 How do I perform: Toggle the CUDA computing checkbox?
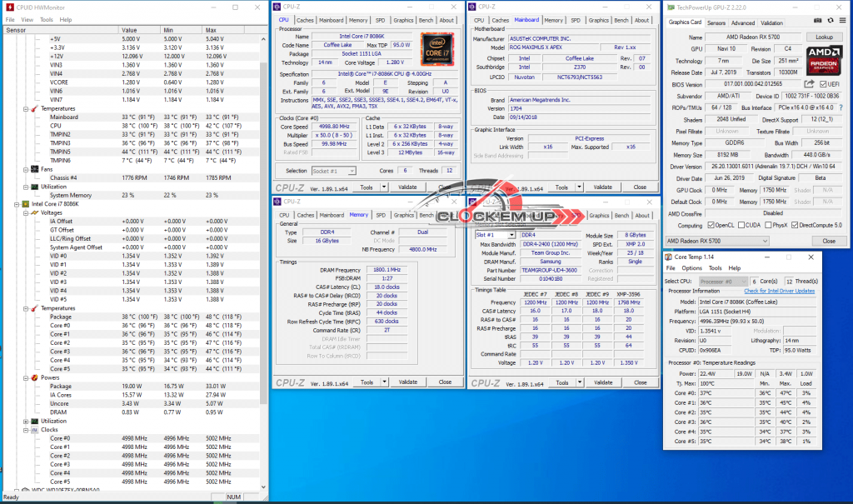(740, 225)
